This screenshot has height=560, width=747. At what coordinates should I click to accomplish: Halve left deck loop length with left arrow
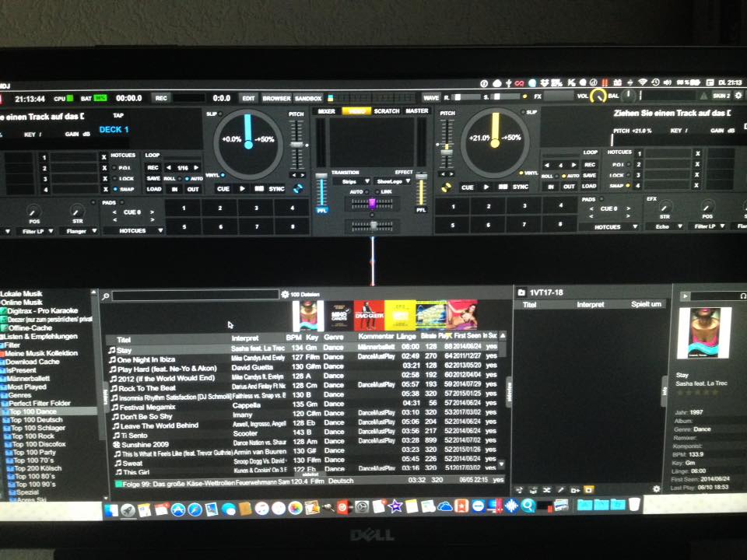tap(168, 168)
